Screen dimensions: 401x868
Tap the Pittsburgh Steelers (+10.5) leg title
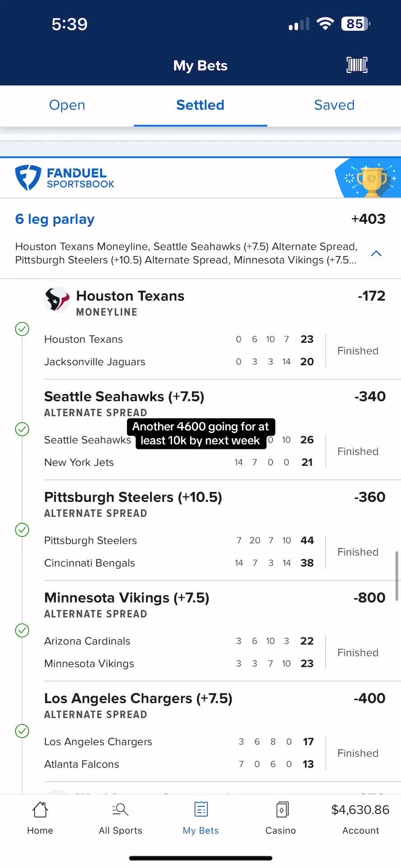point(133,497)
